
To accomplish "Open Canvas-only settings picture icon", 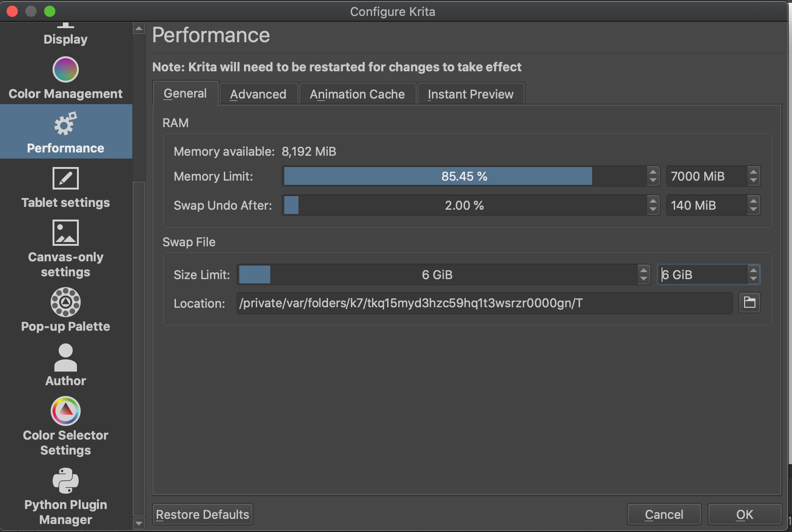I will pos(65,233).
